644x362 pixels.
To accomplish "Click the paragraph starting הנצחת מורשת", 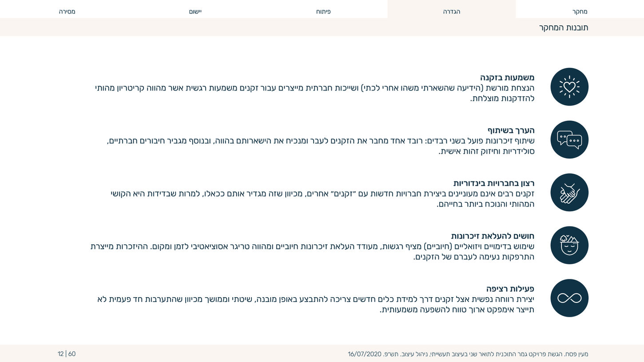I will pos(315,93).
